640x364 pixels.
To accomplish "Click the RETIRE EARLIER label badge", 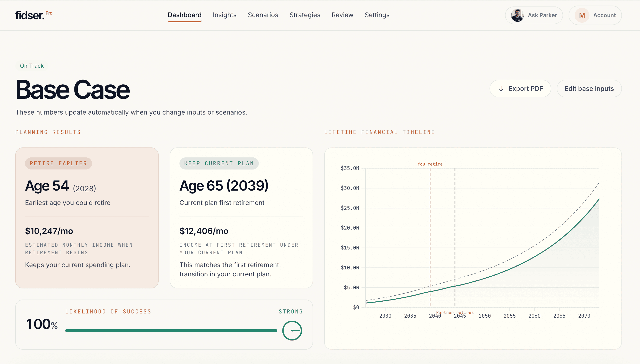I will (58, 163).
